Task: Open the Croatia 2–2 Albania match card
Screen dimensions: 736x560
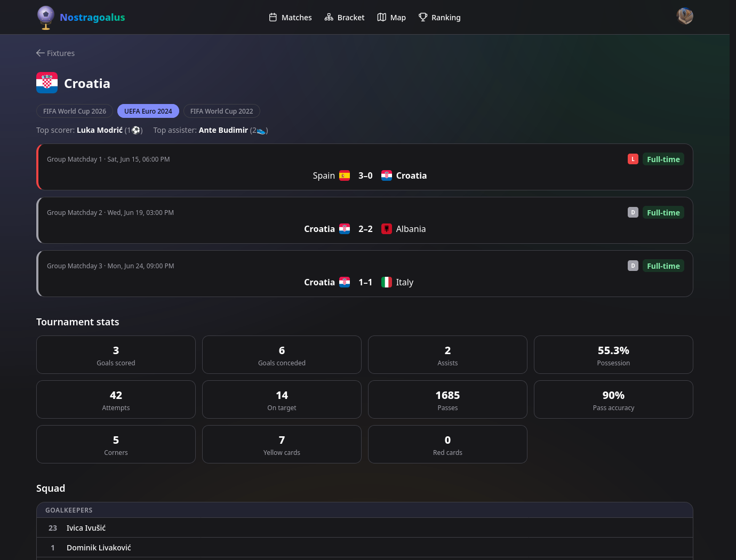Action: tap(365, 220)
